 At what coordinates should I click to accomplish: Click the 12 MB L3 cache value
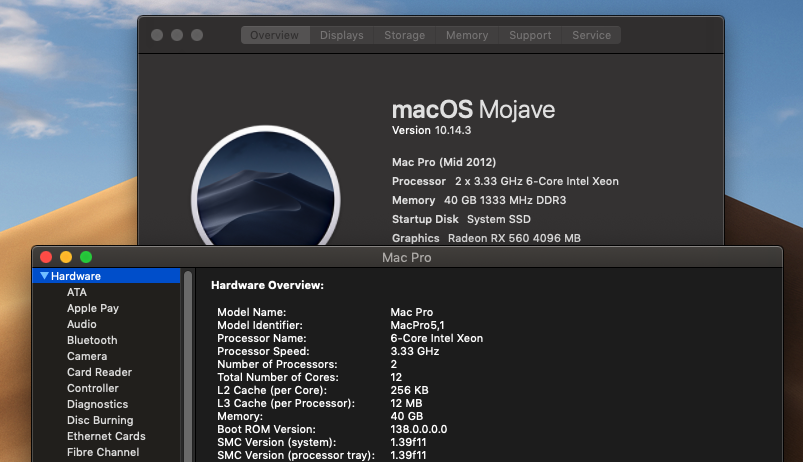406,403
